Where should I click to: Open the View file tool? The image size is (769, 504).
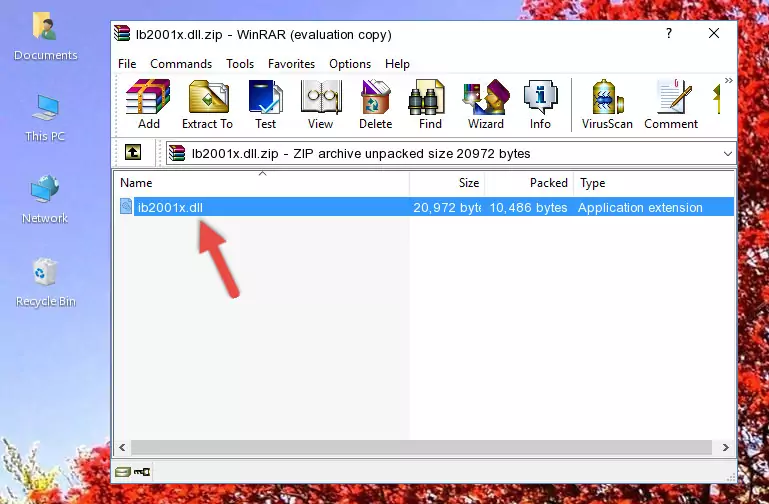click(321, 104)
